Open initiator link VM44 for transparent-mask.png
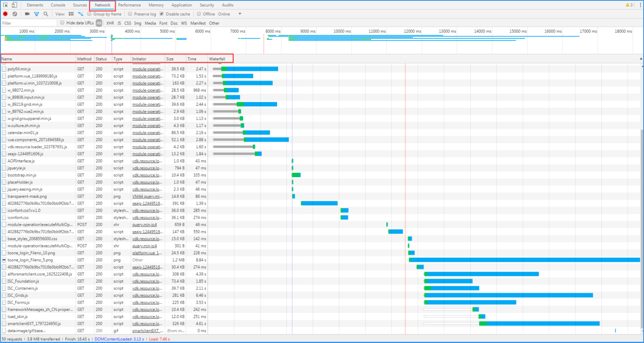Viewport: 644px width, 343px height. pos(147,196)
